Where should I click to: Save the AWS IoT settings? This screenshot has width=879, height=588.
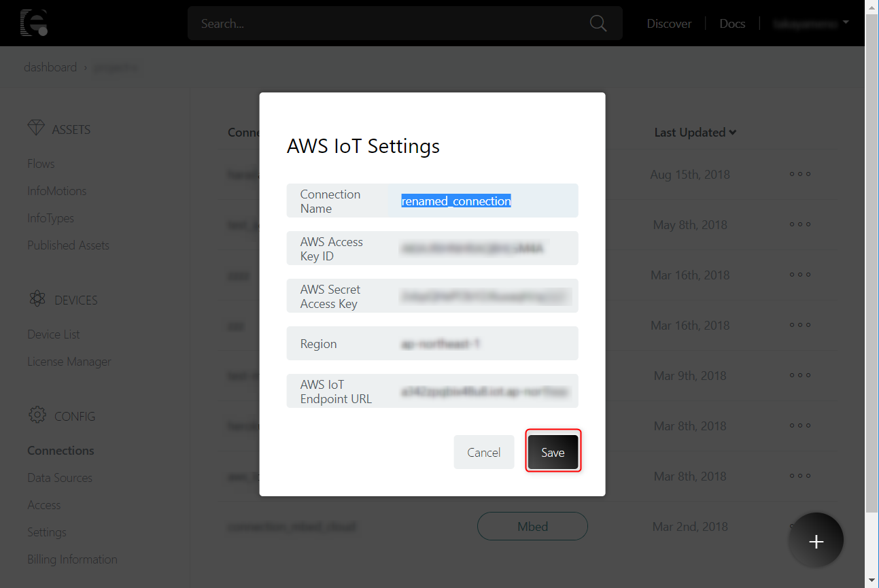pyautogui.click(x=553, y=452)
